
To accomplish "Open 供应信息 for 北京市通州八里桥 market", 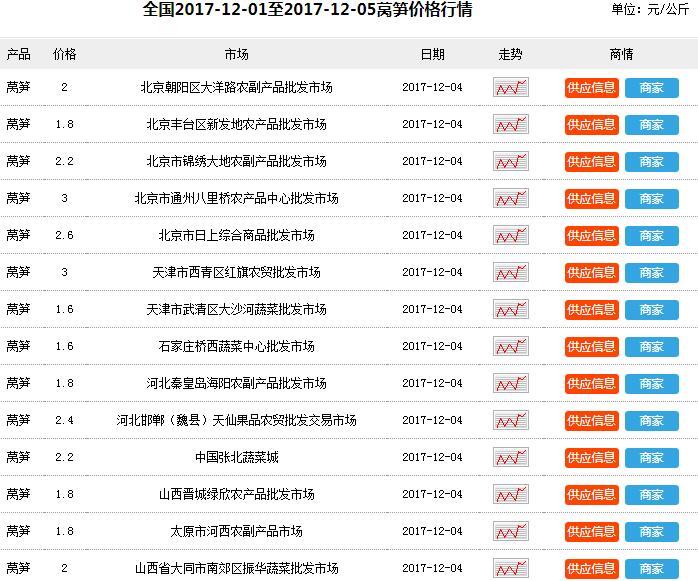I will click(591, 199).
